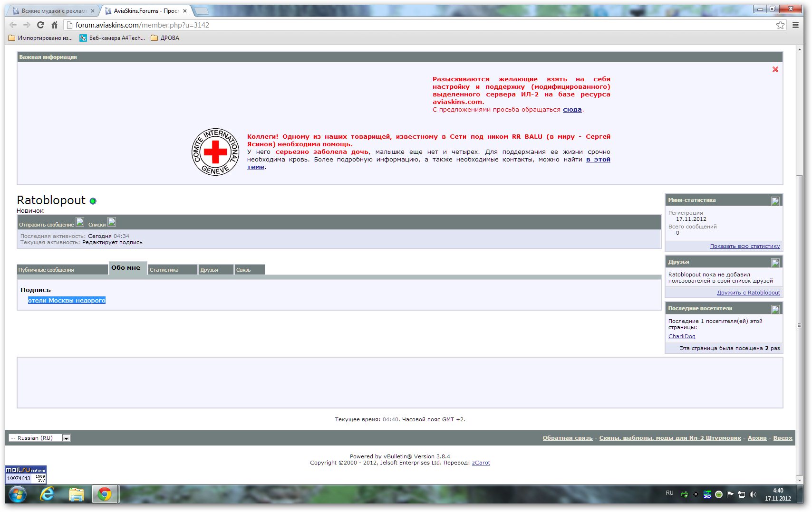Open the Russian (RU) language selector
The height and width of the screenshot is (512, 812).
[x=40, y=438]
